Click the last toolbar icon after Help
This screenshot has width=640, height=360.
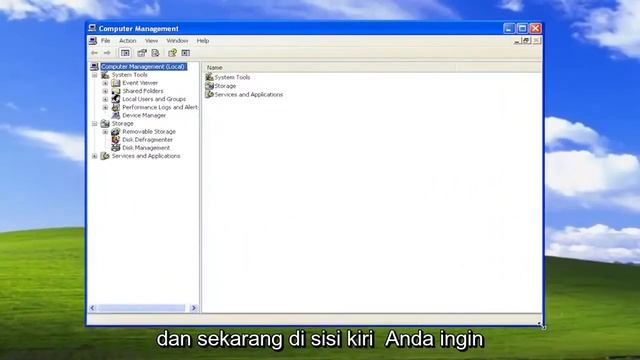pos(186,53)
